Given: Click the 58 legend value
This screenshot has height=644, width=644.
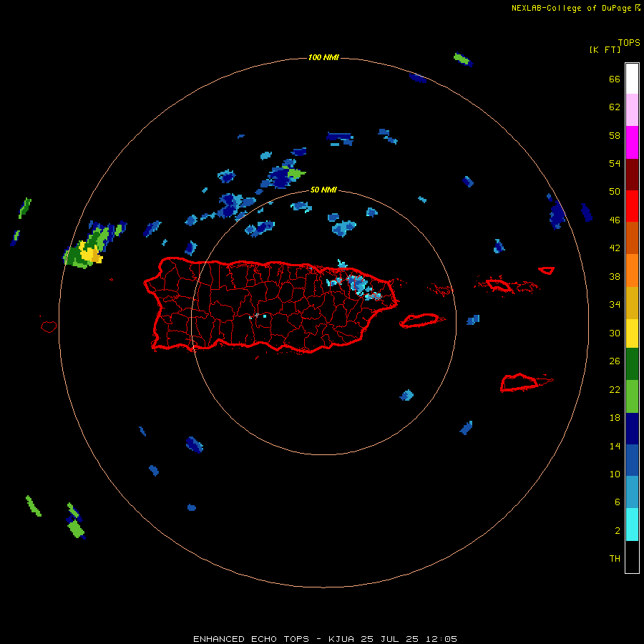Looking at the screenshot, I should point(615,135).
